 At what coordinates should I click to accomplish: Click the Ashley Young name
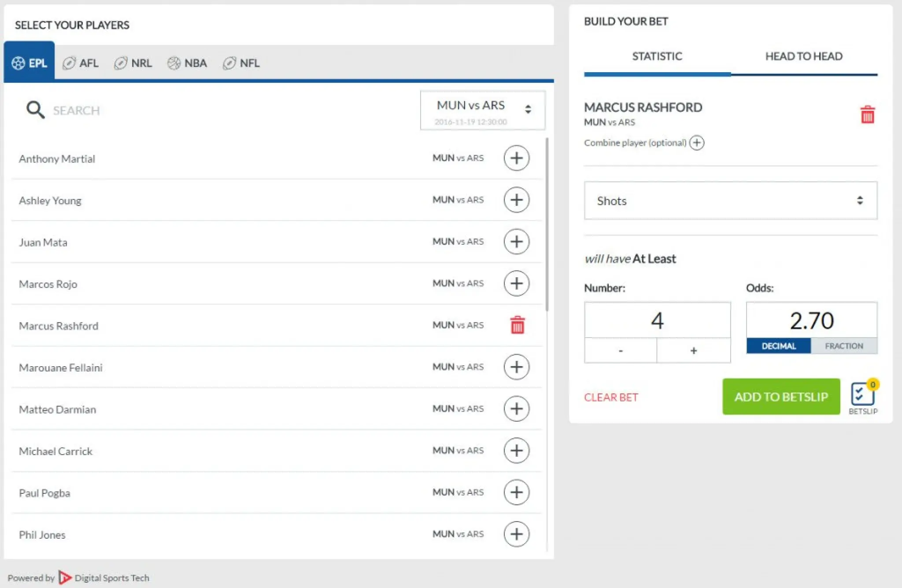click(50, 201)
